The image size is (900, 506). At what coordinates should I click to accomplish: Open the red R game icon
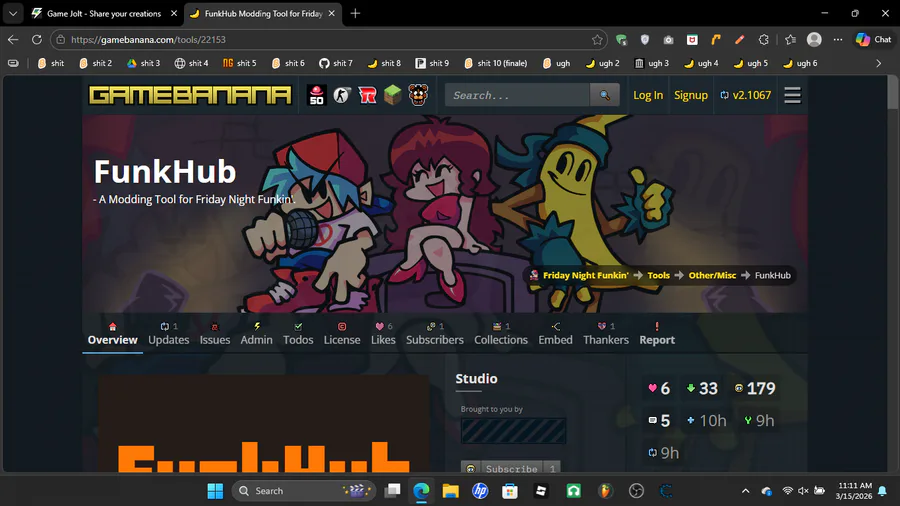pos(367,95)
